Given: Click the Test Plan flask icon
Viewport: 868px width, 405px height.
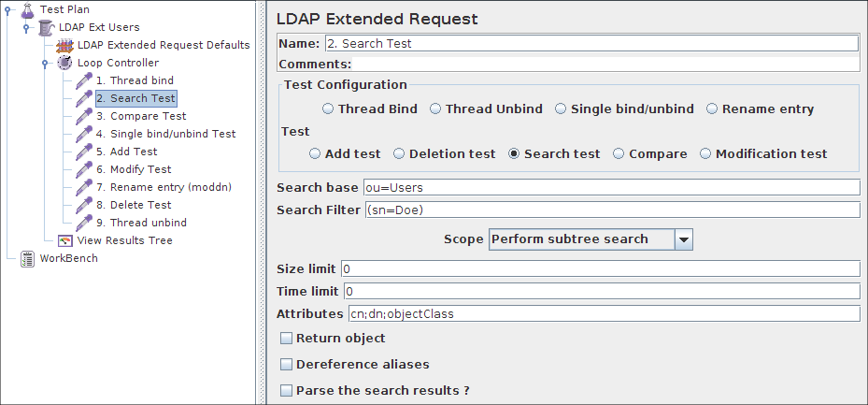Looking at the screenshot, I should 28,9.
